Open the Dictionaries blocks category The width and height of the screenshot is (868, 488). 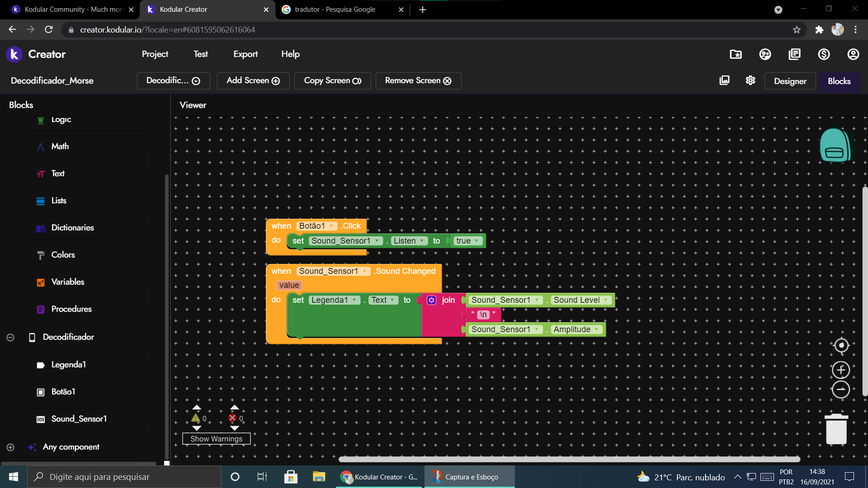pos(86,228)
